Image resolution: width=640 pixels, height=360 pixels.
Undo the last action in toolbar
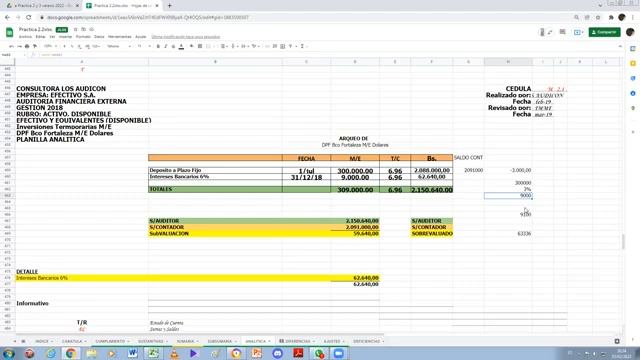point(11,47)
